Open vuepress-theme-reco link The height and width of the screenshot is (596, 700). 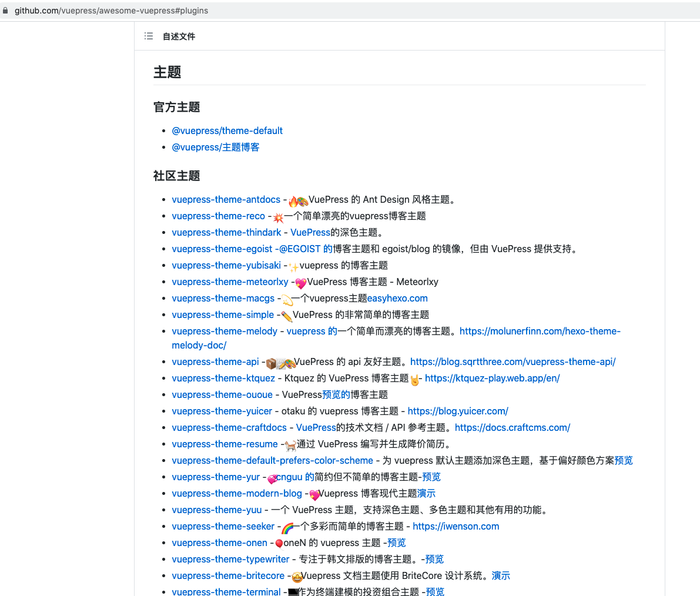coord(218,216)
